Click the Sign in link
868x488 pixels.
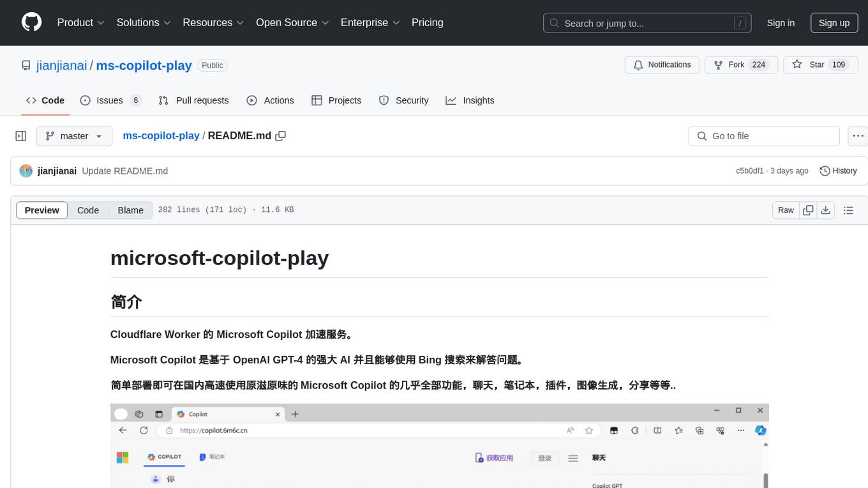[781, 23]
